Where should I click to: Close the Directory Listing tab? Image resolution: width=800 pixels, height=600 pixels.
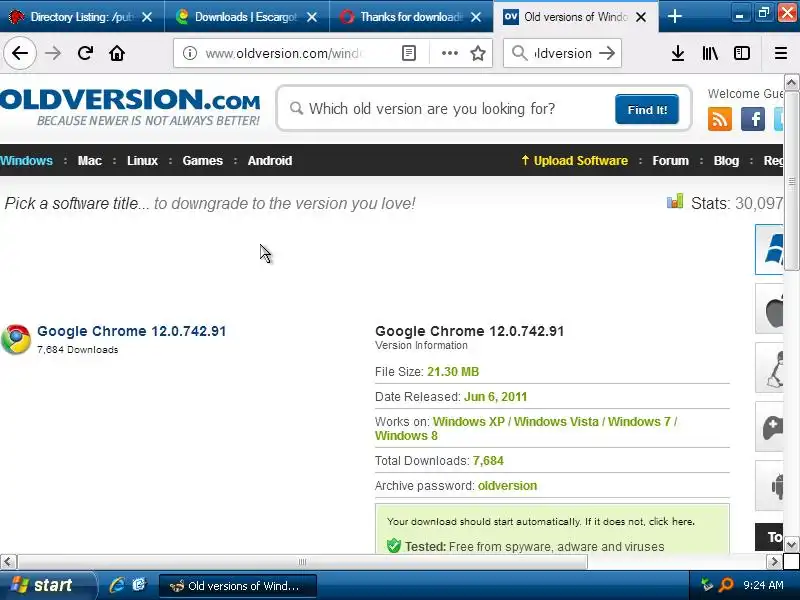[147, 17]
